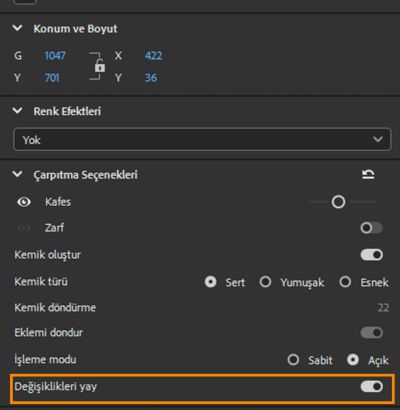Collapse the Renk Efektleri section
This screenshot has width=400, height=410.
coord(17,111)
